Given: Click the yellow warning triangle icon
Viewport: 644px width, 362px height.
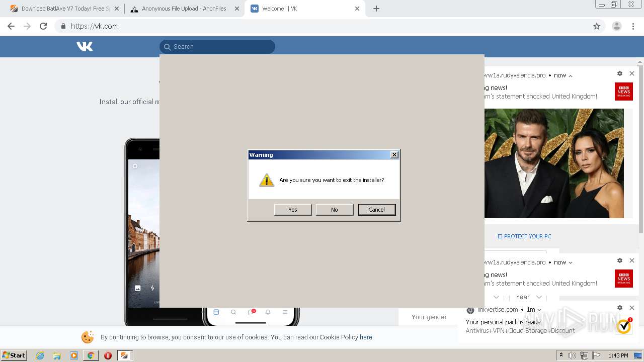Looking at the screenshot, I should click(267, 180).
